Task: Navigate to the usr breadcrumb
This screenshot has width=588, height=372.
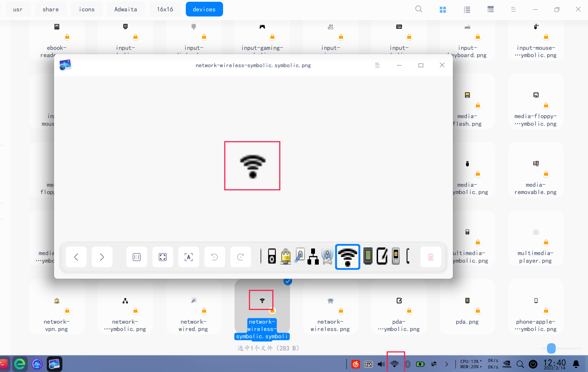Action: [x=18, y=9]
